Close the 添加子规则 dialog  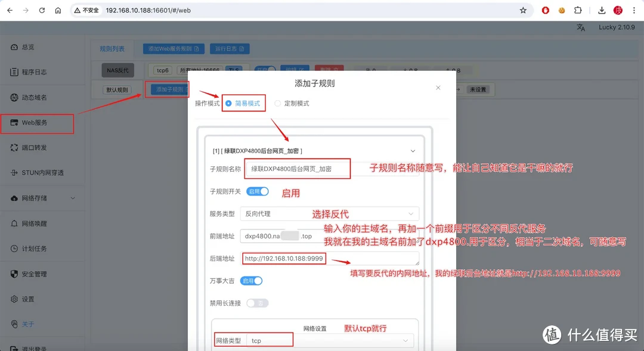point(438,88)
